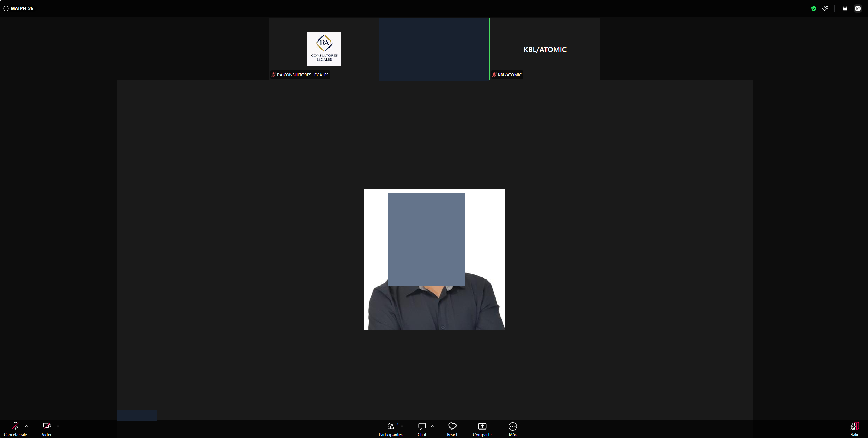868x438 pixels.
Task: Change the view layout grid icon
Action: tap(845, 8)
